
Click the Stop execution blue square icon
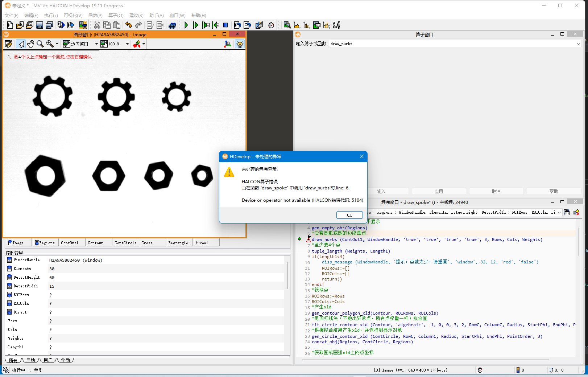point(225,25)
